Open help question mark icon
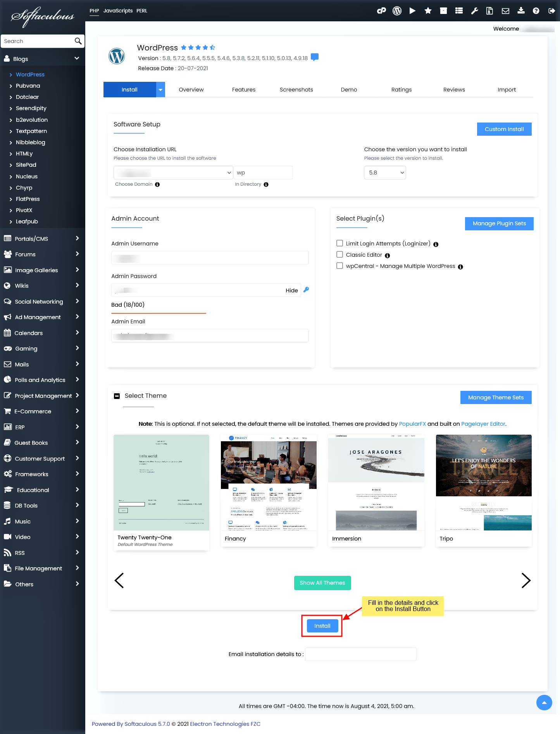The height and width of the screenshot is (734, 560). click(x=536, y=11)
